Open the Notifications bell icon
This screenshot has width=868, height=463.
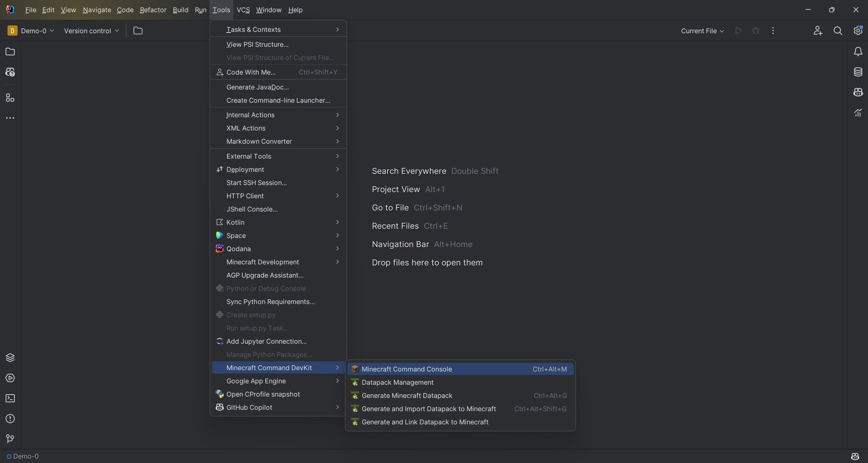[x=858, y=52]
